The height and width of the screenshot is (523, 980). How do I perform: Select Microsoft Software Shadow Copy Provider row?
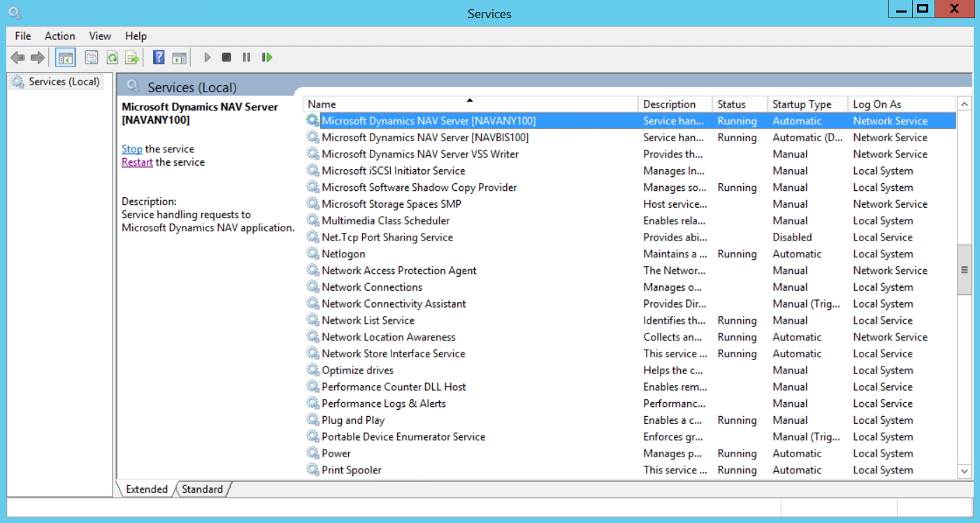point(630,187)
